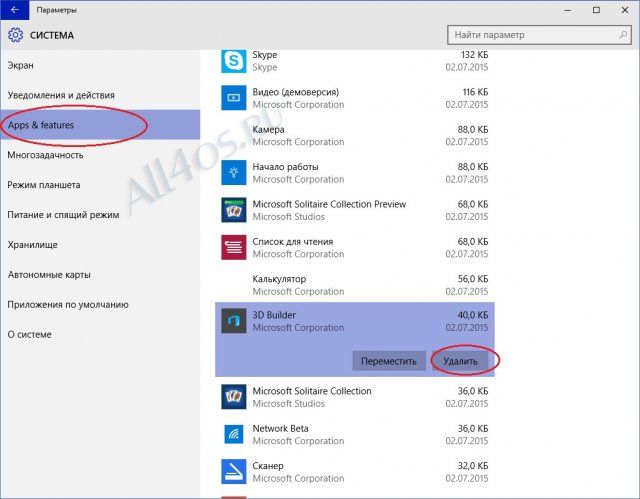Minimize the Параметры window

(567, 10)
